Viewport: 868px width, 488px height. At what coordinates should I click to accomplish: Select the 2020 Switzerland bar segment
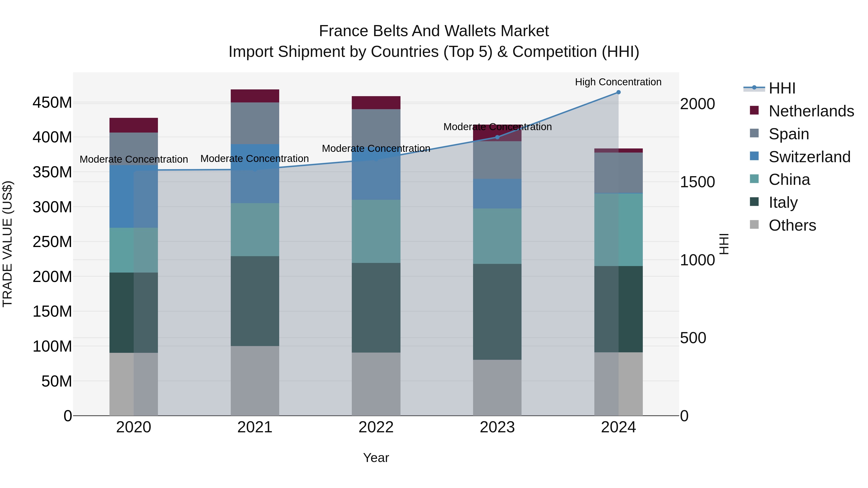(133, 196)
